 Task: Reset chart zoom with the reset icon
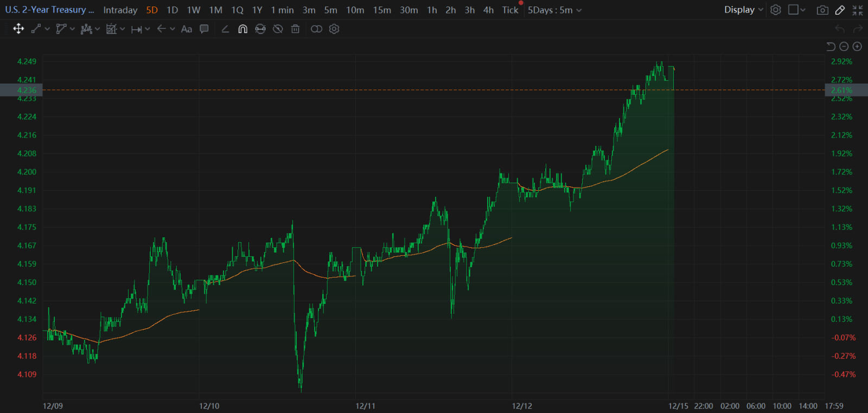(831, 47)
